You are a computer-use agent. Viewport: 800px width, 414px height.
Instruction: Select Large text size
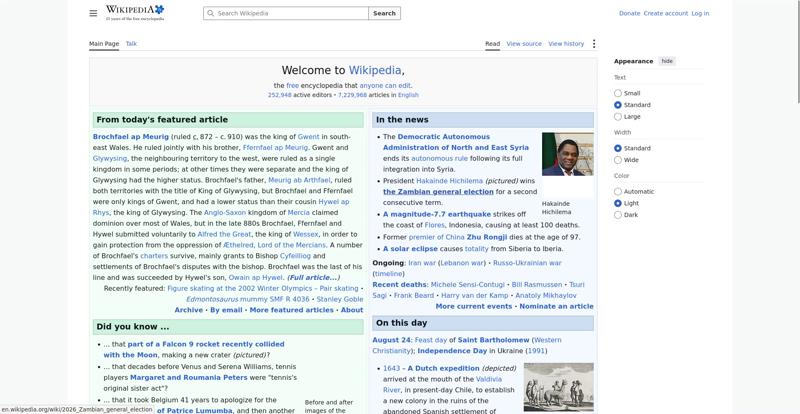pyautogui.click(x=617, y=117)
